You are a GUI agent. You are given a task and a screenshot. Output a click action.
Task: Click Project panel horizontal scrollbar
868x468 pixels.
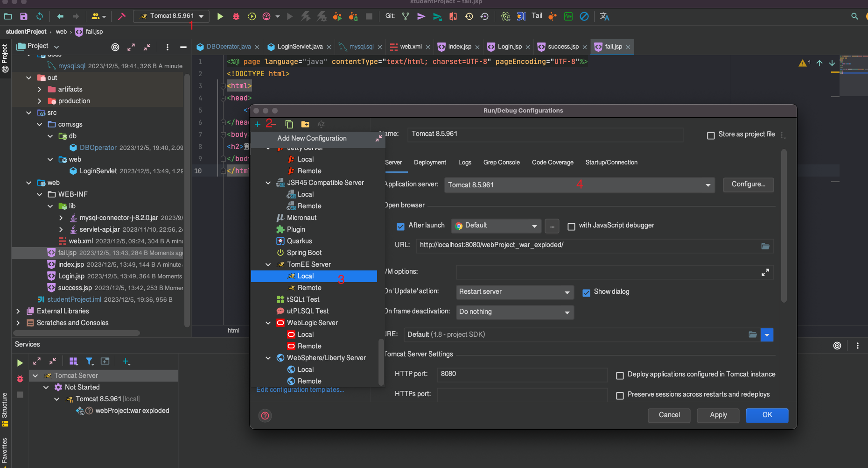tap(77, 333)
